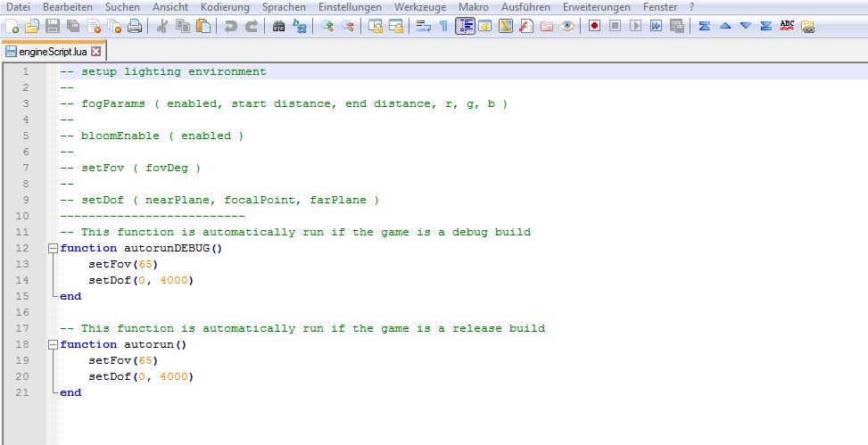Screen dimensions: 868x445
Task: Save the recorded macro icon
Action: click(676, 26)
